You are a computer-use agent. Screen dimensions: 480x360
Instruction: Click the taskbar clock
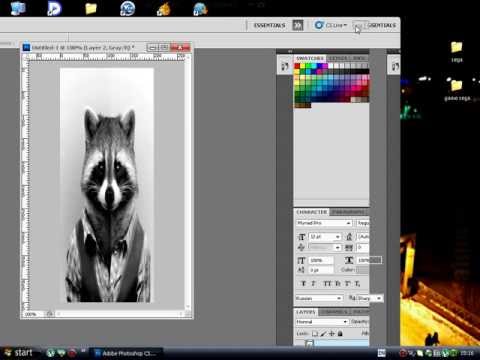pos(467,353)
